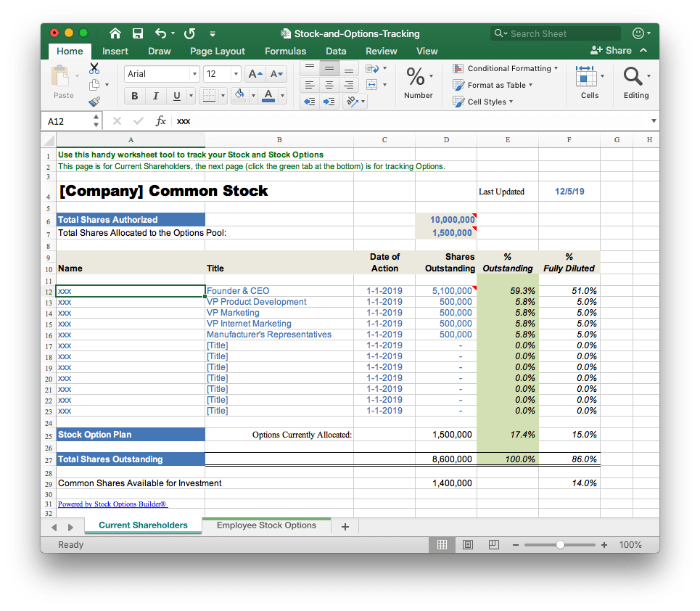Redo with the circular arrow icon

pyautogui.click(x=190, y=33)
